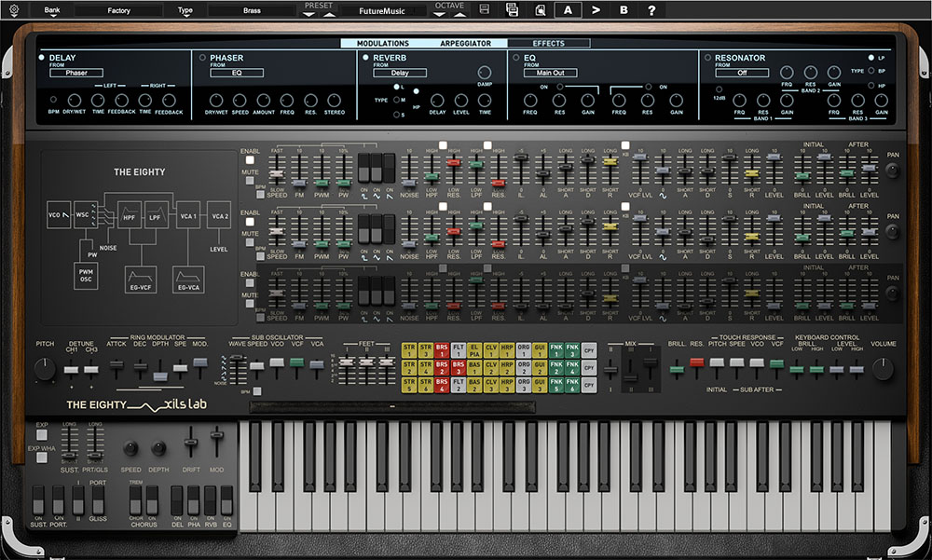This screenshot has width=932, height=560.
Task: Open the Factory bank selector
Action: [119, 10]
